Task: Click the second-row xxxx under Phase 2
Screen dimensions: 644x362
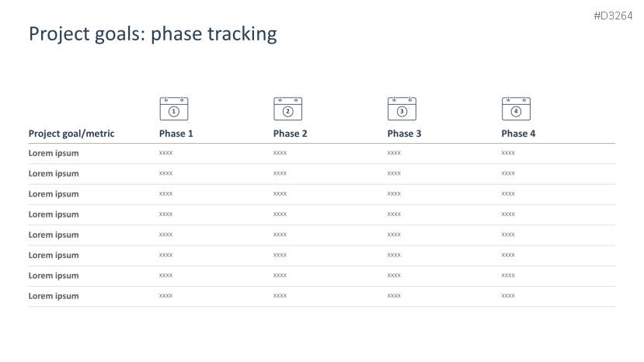Action: coord(280,174)
